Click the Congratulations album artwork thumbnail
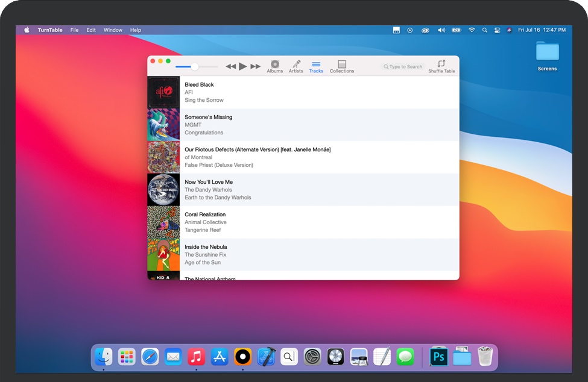Screen dimensions: 588x382 tap(163, 125)
